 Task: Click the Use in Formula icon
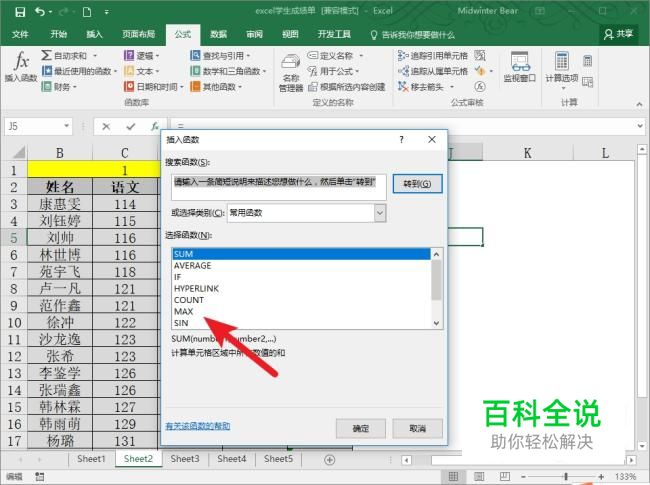pyautogui.click(x=313, y=71)
